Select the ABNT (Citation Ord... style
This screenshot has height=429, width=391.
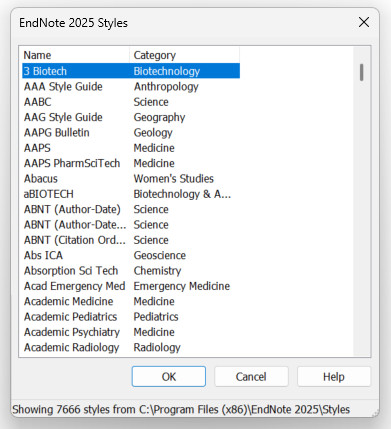[x=131, y=240]
